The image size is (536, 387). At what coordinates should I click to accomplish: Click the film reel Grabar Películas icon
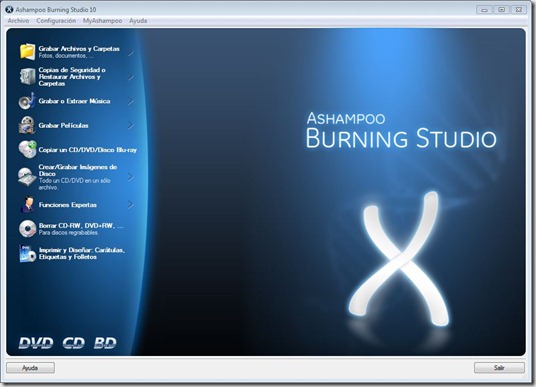click(27, 125)
